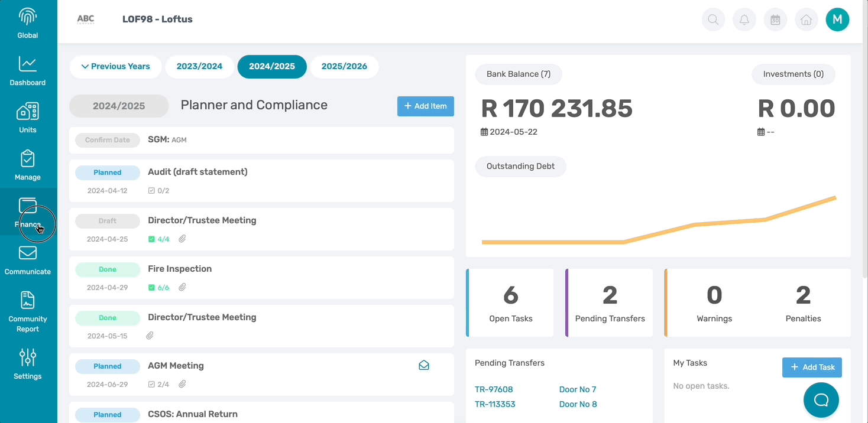Screen dimensions: 868x423
Task: Open notifications bell icon
Action: tap(744, 19)
